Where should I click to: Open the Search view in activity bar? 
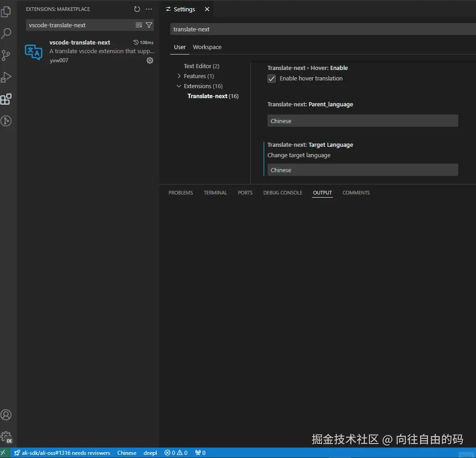click(6, 34)
